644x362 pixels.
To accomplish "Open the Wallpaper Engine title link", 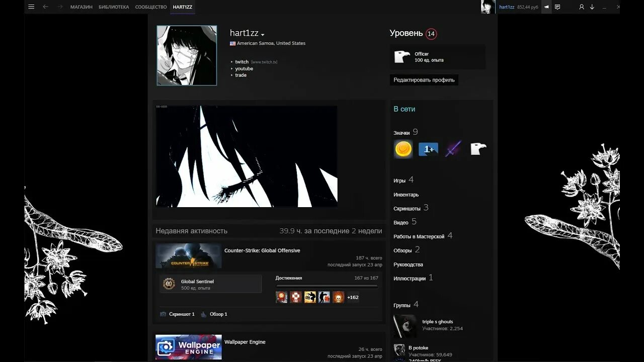I will 245,342.
